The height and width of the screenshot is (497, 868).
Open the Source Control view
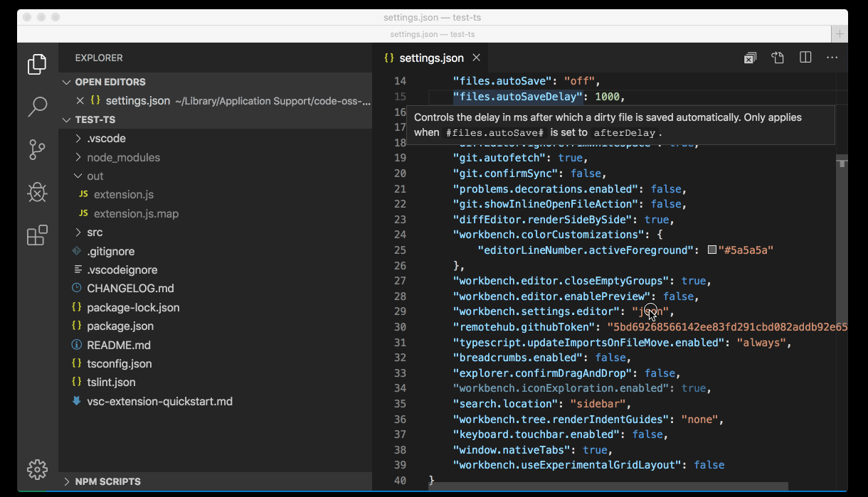coord(37,149)
